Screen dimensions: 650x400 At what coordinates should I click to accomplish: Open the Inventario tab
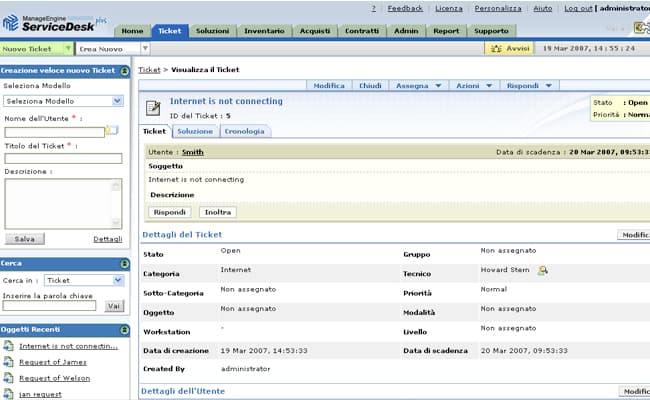(x=264, y=31)
